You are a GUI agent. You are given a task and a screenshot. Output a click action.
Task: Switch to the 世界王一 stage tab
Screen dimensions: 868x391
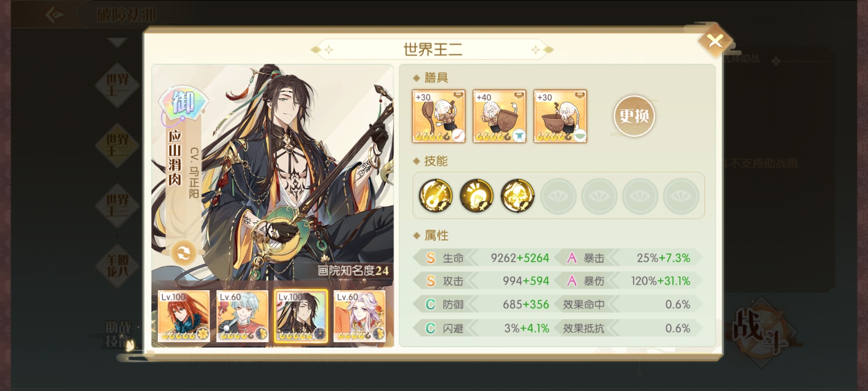point(117,85)
